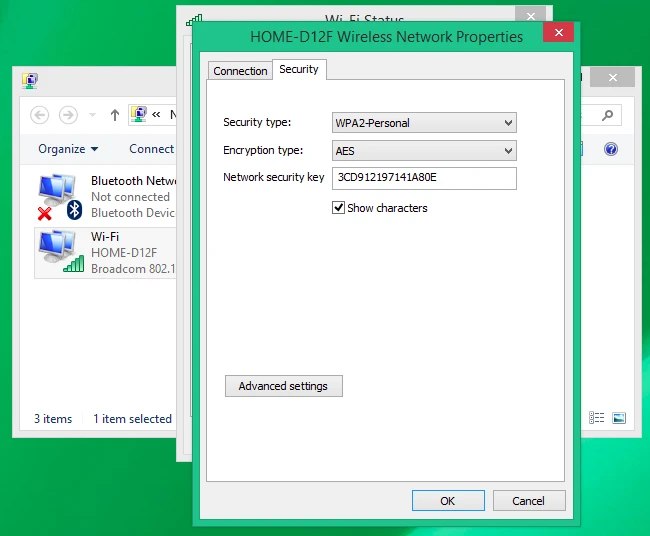Click the Advanced settings button
Image resolution: width=650 pixels, height=536 pixels.
[x=284, y=386]
